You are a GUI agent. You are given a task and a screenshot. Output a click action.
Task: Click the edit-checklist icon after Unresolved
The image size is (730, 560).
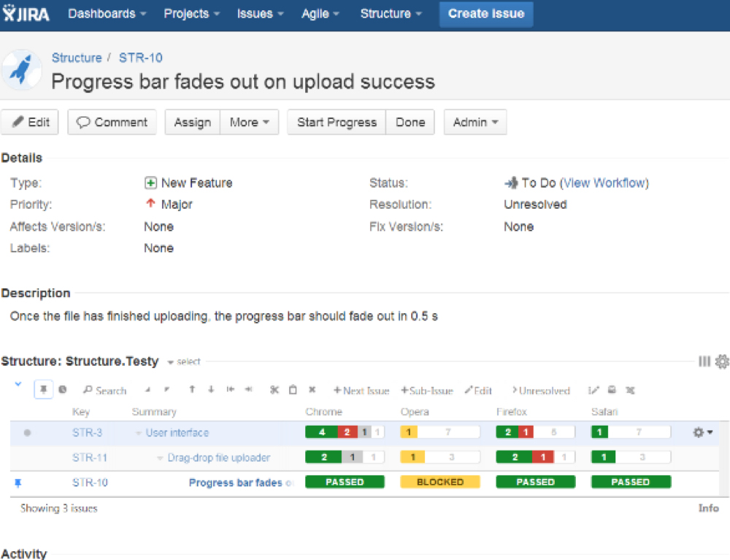tap(593, 390)
